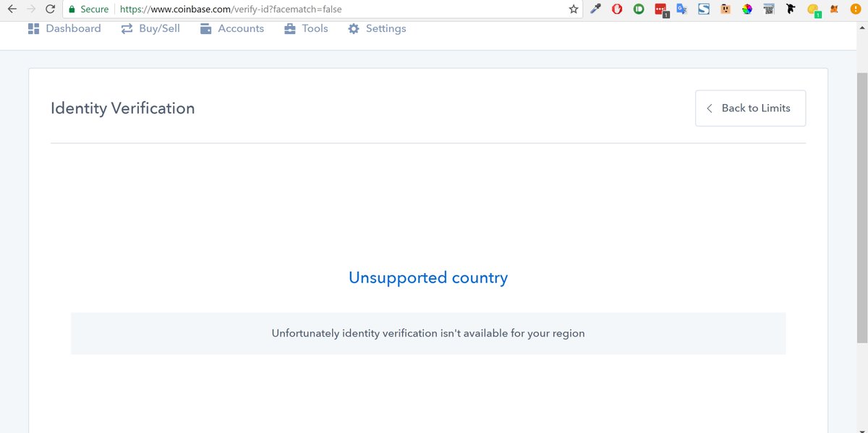
Task: Open the Settings tab
Action: [377, 28]
